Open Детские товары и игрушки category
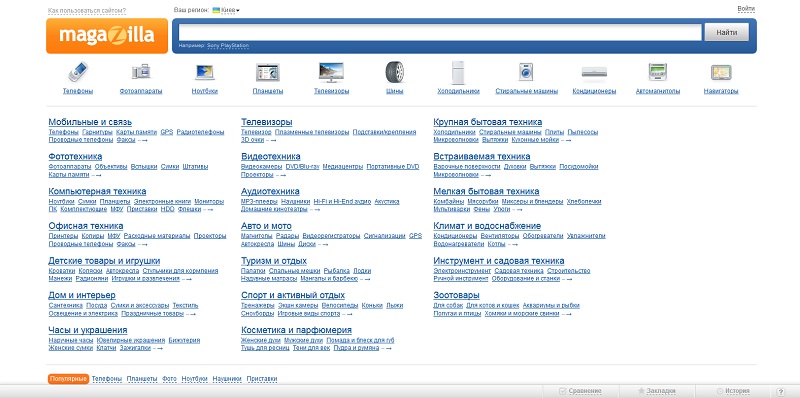 [x=104, y=261]
